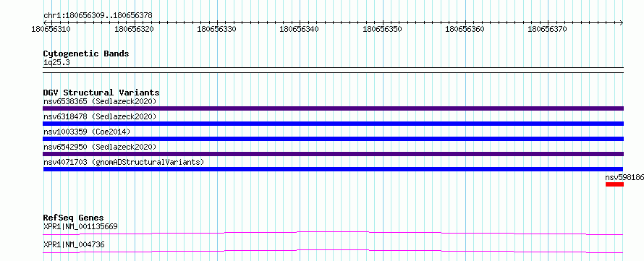Click the Cytogenetic Bands track heading
Viewport: 644px width, 261px height.
[x=86, y=54]
